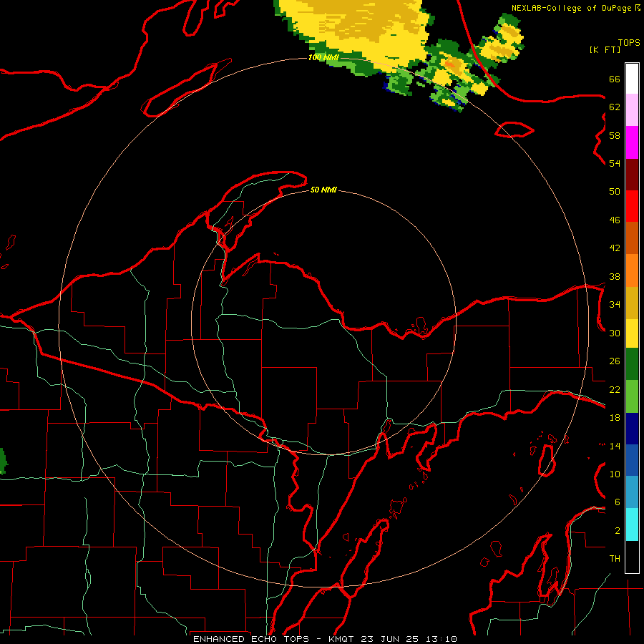
Task: Click the Enhanced Echo Tops KMQT timestamp caption
Action: point(325,639)
